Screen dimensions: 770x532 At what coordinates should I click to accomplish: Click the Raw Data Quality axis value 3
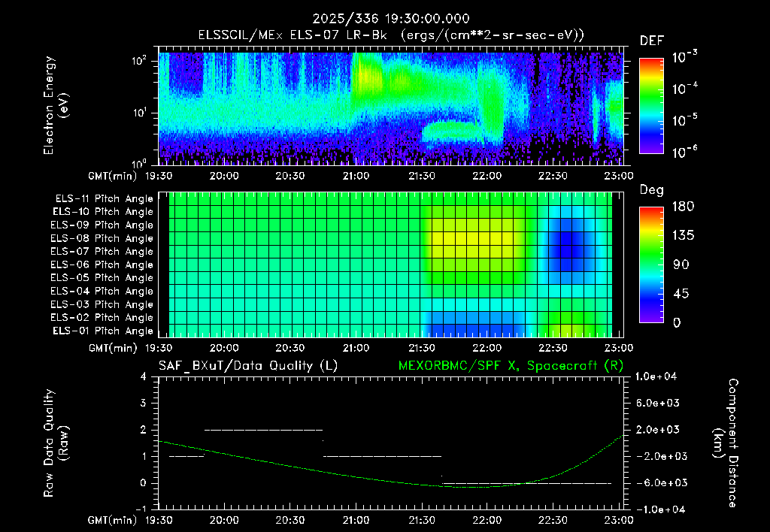[144, 404]
